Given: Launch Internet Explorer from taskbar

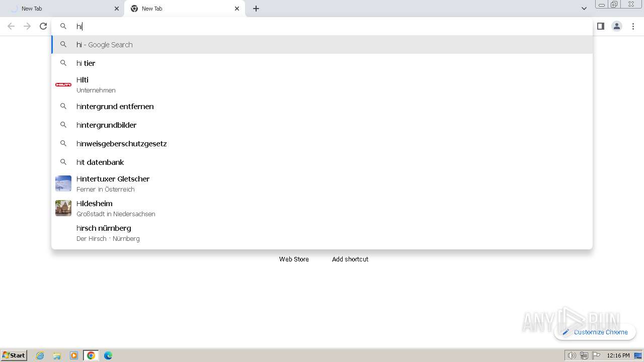Looking at the screenshot, I should pyautogui.click(x=40, y=355).
